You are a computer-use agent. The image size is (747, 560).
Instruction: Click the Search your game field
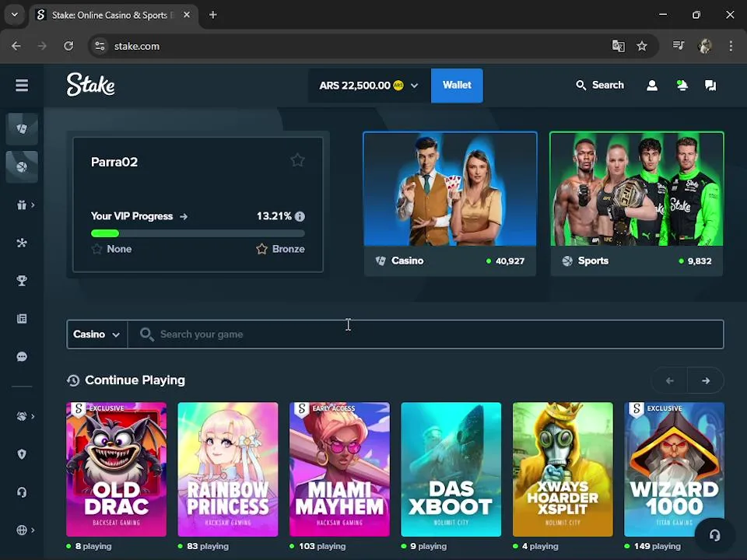click(426, 334)
